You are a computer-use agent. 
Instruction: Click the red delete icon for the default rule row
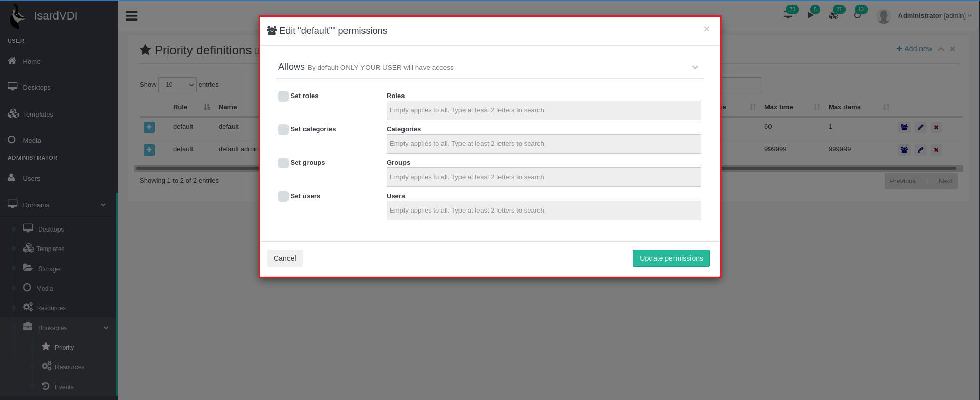936,127
